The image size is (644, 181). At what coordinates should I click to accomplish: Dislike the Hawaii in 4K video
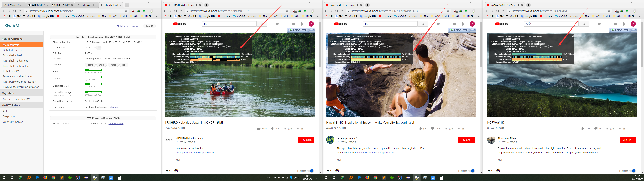click(x=432, y=129)
